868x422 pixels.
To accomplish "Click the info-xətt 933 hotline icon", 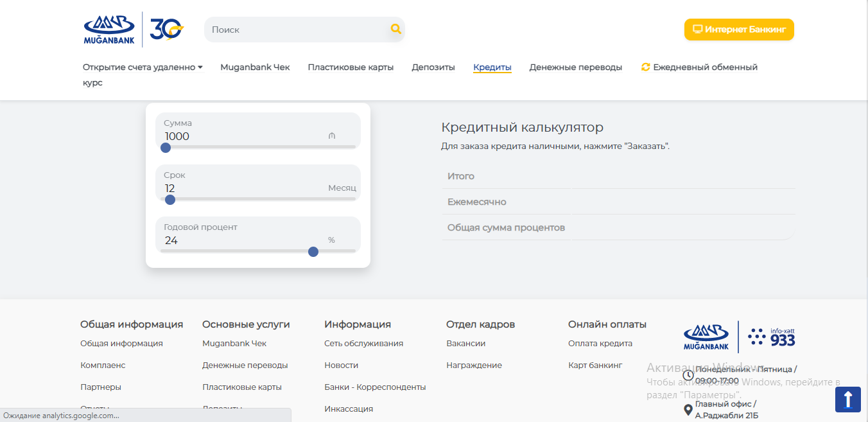I will [x=772, y=337].
